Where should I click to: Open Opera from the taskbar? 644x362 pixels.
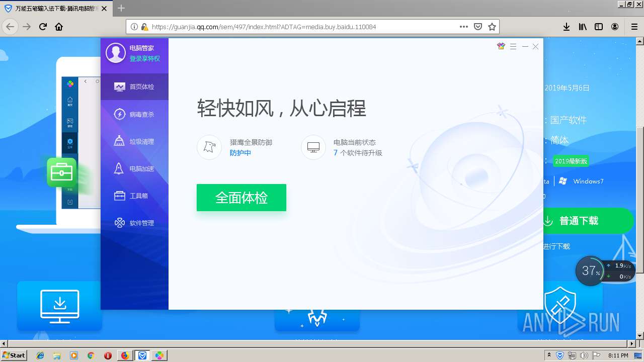pos(108,355)
